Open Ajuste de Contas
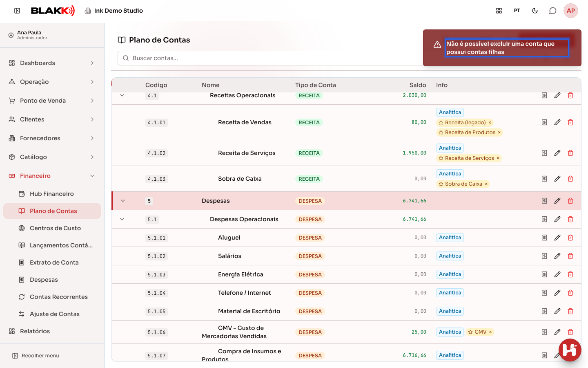 [x=52, y=314]
